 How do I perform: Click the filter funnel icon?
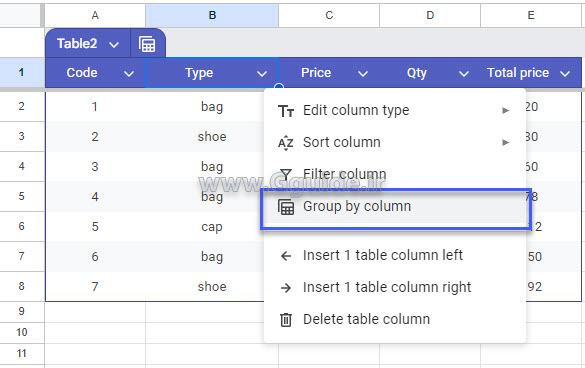(286, 174)
